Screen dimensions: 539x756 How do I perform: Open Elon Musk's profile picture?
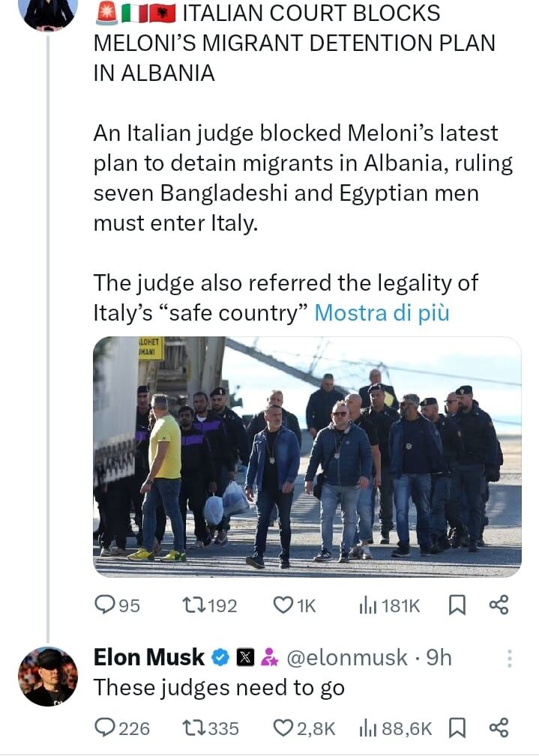(48, 676)
